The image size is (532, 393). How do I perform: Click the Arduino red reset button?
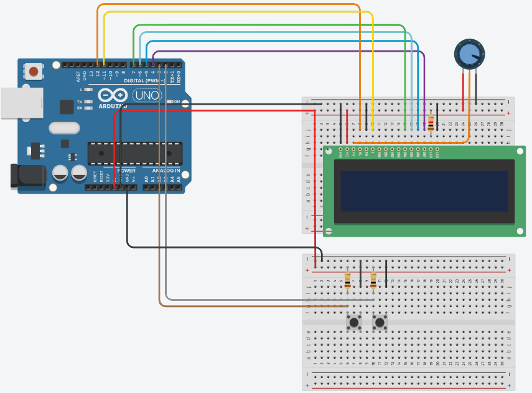[34, 72]
